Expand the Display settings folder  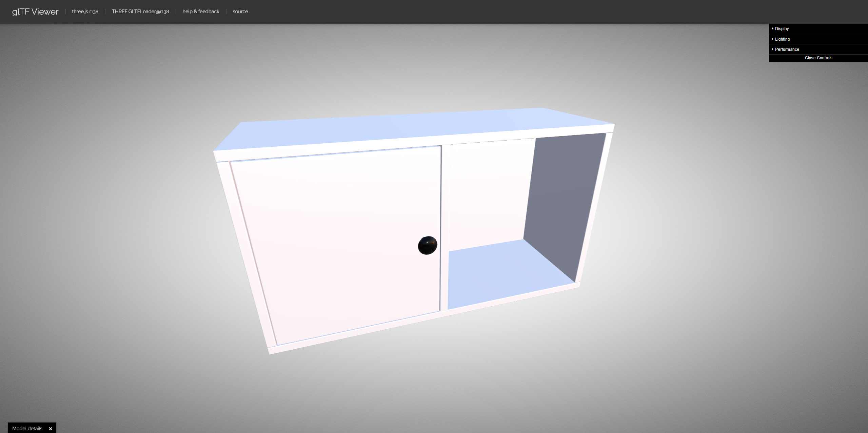782,29
